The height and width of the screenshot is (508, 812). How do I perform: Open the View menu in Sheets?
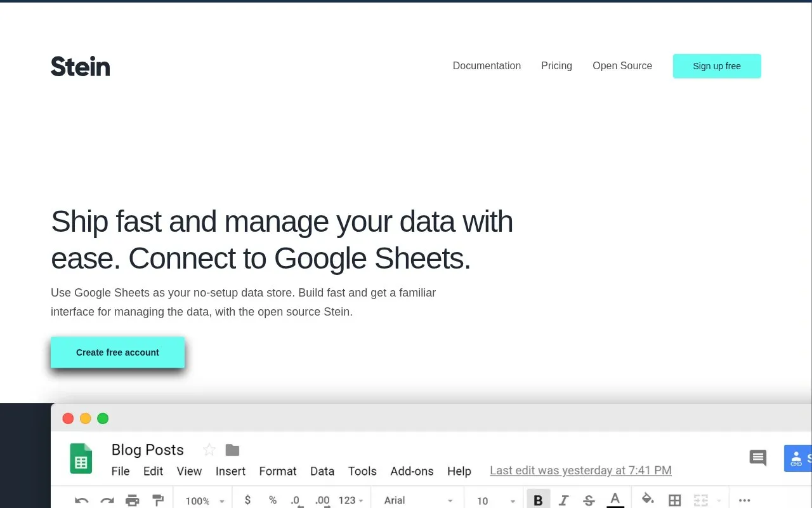tap(189, 471)
